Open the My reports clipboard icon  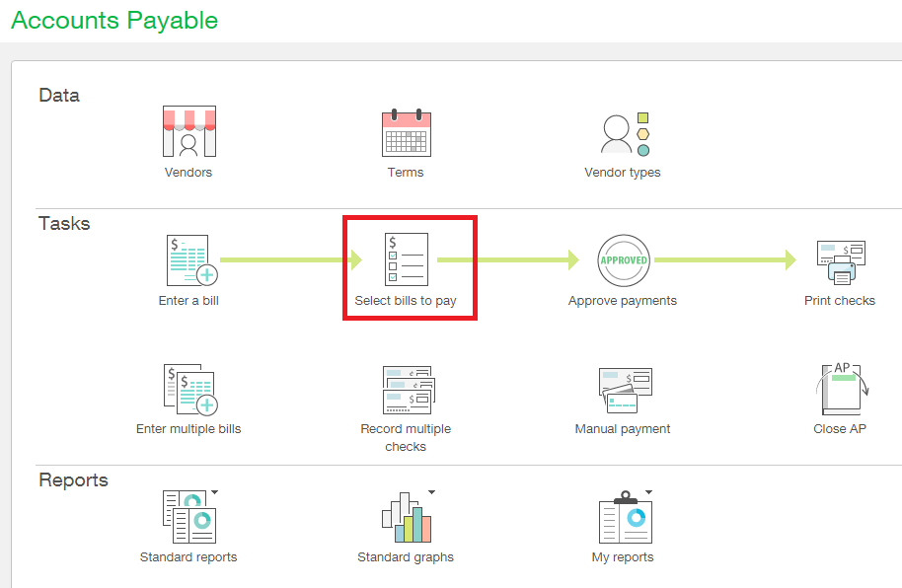[x=624, y=518]
